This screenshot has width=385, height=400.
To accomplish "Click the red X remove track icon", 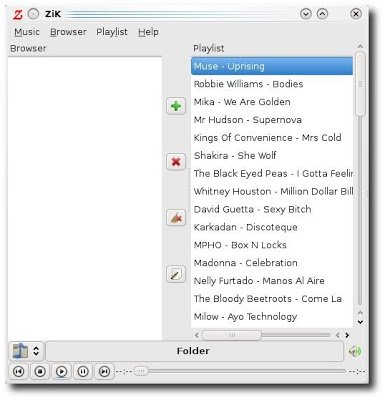I will [176, 162].
